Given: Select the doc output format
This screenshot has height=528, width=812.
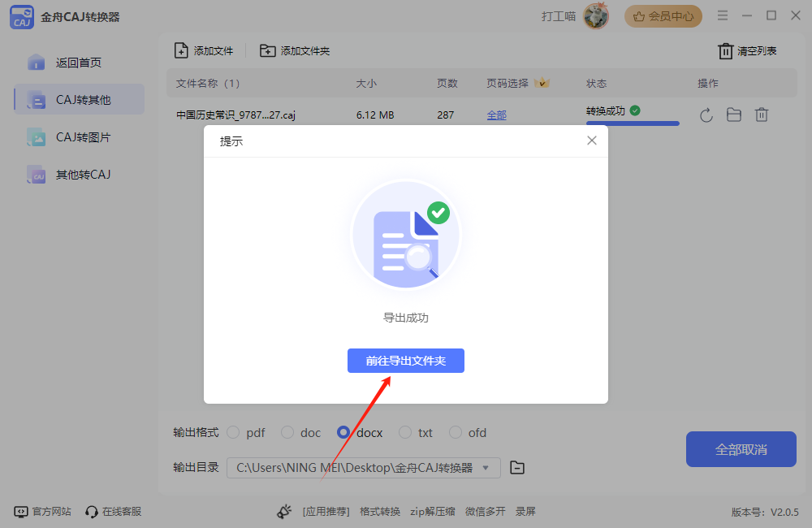Looking at the screenshot, I should tap(287, 432).
